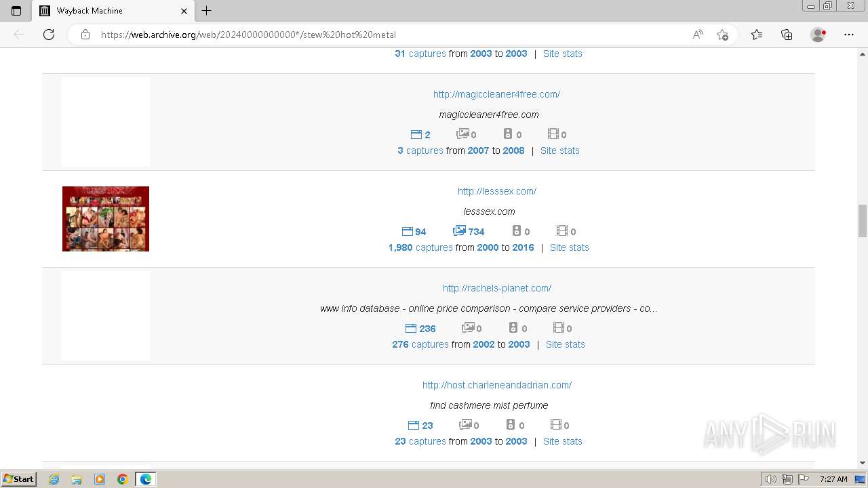Click year 2007 in magiccleaner4free.com captures
Screen dimensions: 868x488
point(478,150)
